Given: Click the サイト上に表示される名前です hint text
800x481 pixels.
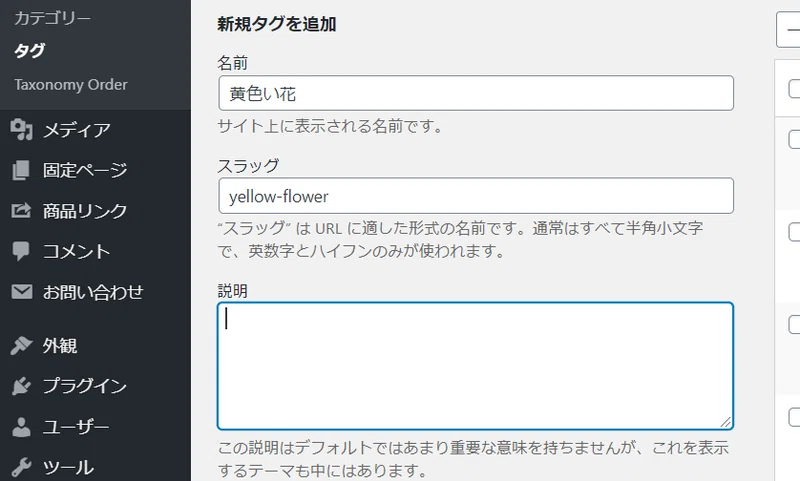Looking at the screenshot, I should [330, 126].
